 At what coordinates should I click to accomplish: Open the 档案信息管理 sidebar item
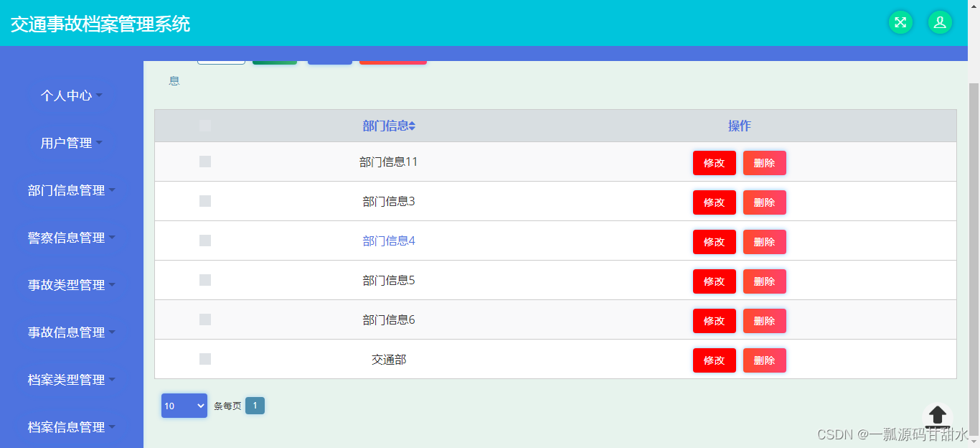(72, 427)
